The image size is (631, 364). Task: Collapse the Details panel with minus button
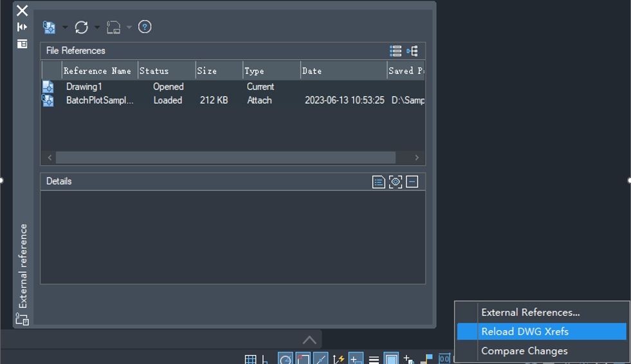(x=412, y=182)
